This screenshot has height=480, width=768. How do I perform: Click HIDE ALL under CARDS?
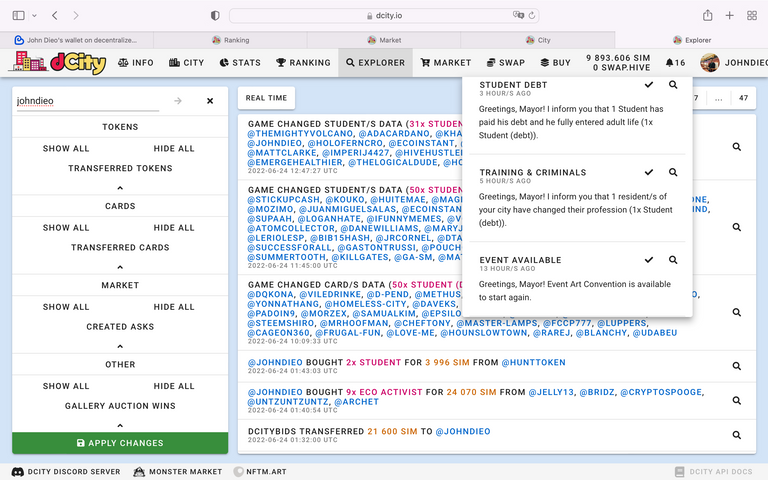coord(174,228)
